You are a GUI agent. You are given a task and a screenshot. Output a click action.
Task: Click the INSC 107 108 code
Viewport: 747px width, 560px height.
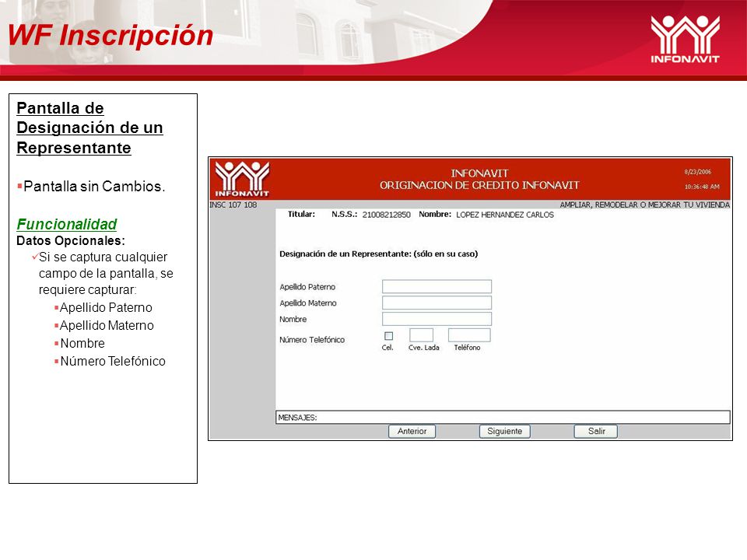click(x=233, y=205)
